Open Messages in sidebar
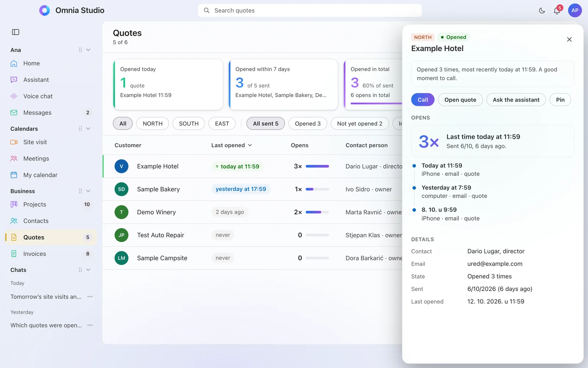This screenshot has height=368, width=588. [x=51, y=113]
